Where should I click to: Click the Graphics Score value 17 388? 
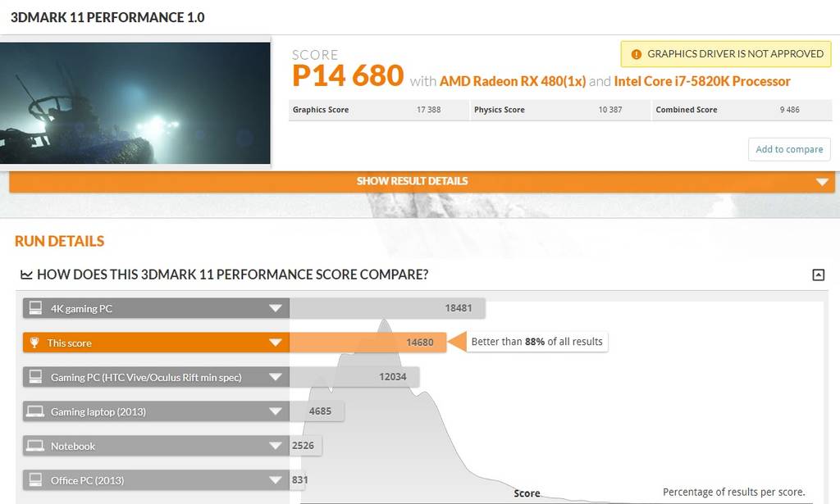(428, 110)
